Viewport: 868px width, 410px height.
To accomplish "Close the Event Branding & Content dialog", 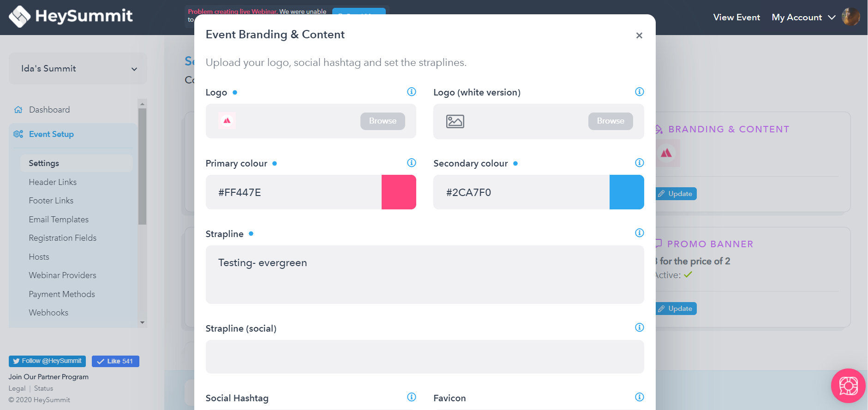I will (x=639, y=36).
